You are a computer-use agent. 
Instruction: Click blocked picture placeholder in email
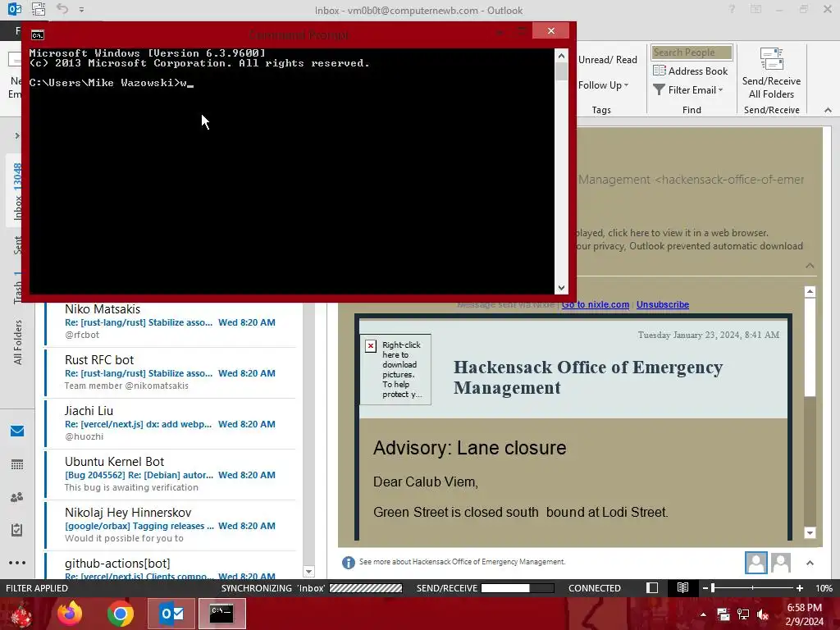coord(395,369)
